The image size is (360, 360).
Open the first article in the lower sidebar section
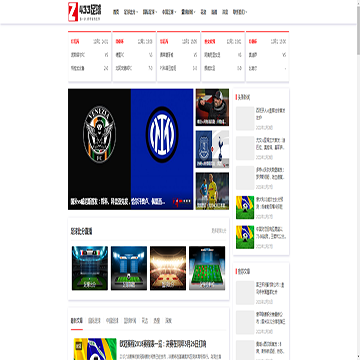(x=270, y=288)
